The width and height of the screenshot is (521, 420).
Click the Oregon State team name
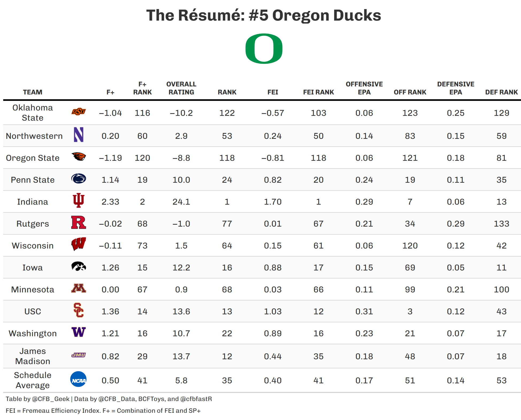pos(33,158)
